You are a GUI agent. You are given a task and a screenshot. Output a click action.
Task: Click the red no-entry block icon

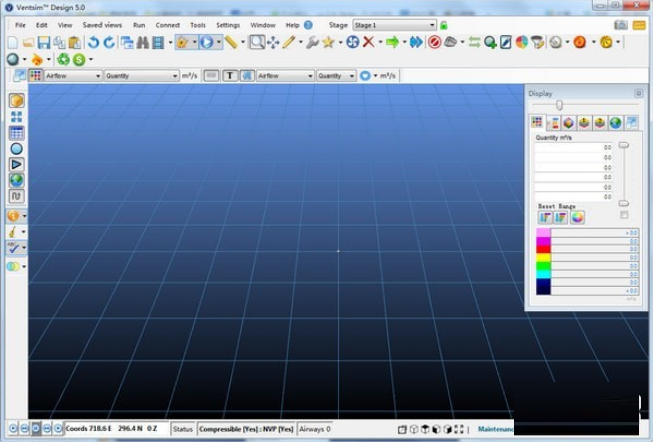pyautogui.click(x=434, y=42)
